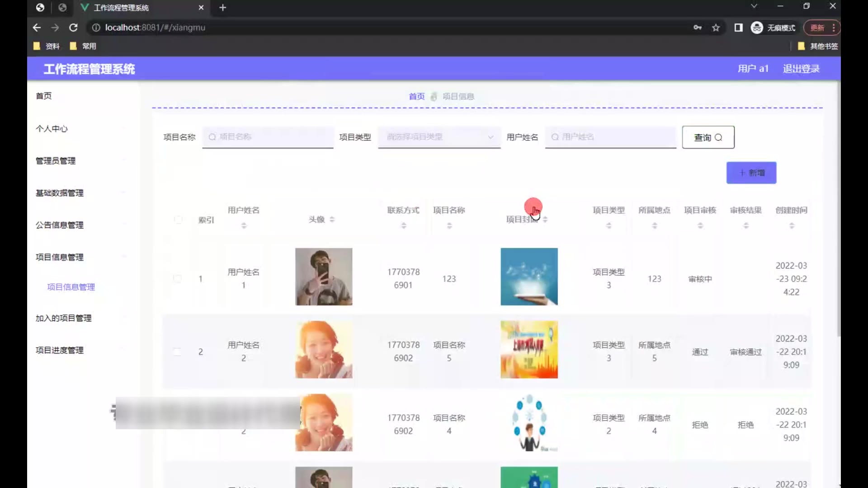Viewport: 868px width, 488px height.
Task: Go back using browser back arrow
Action: click(x=37, y=28)
